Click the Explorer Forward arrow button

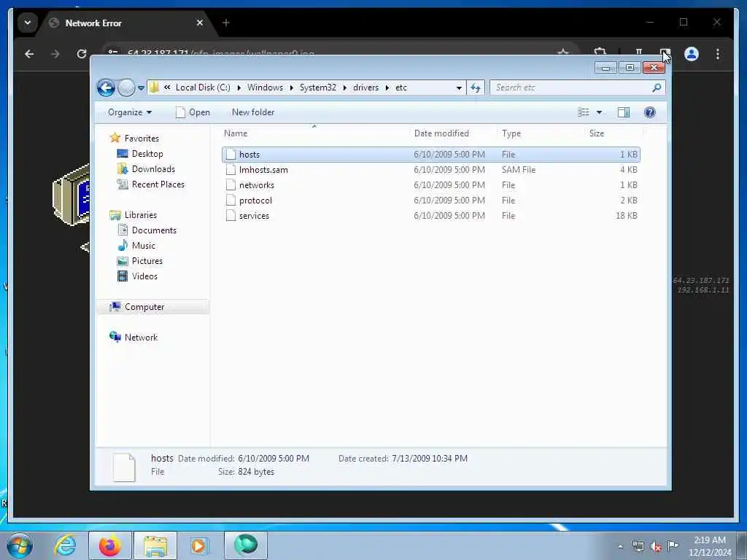(x=126, y=87)
